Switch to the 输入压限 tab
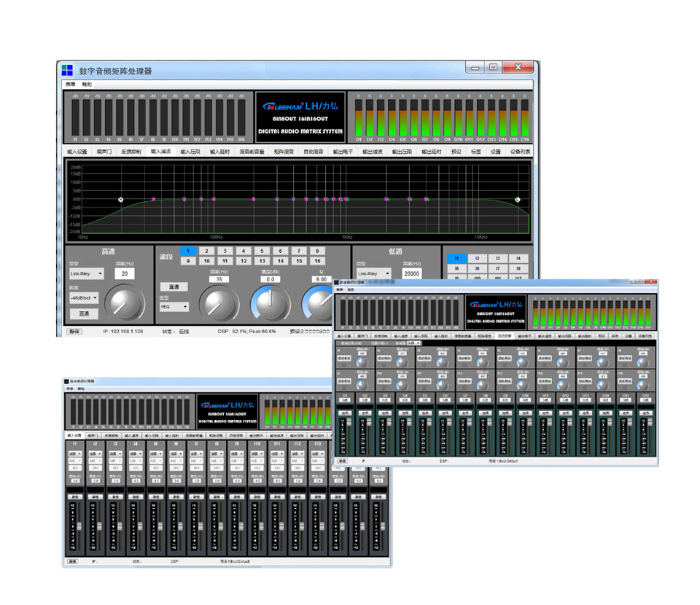 tap(190, 152)
